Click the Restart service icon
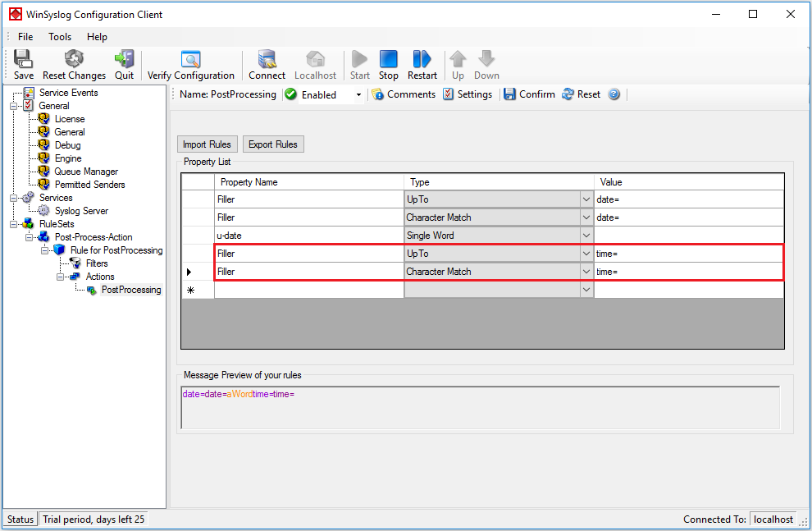This screenshot has width=812, height=531. pyautogui.click(x=422, y=59)
